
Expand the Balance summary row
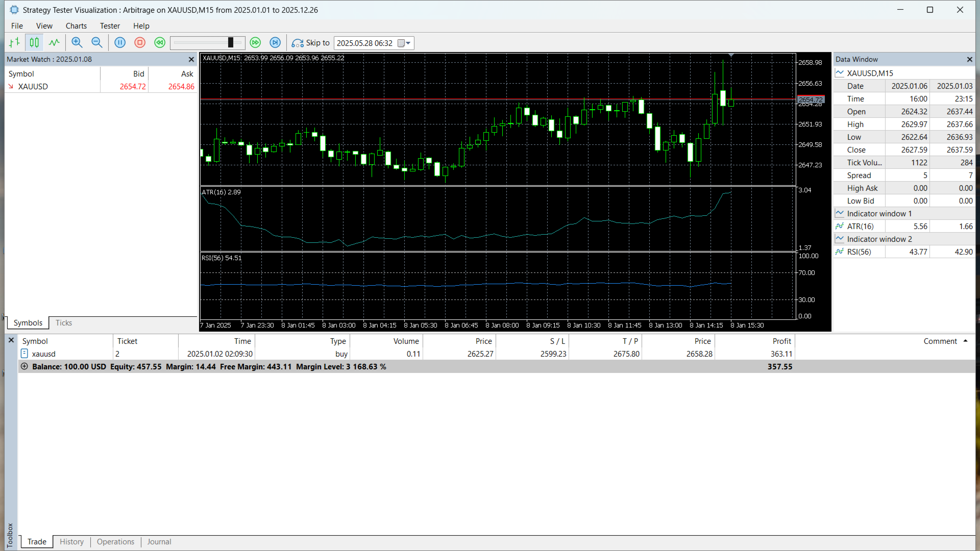[24, 366]
